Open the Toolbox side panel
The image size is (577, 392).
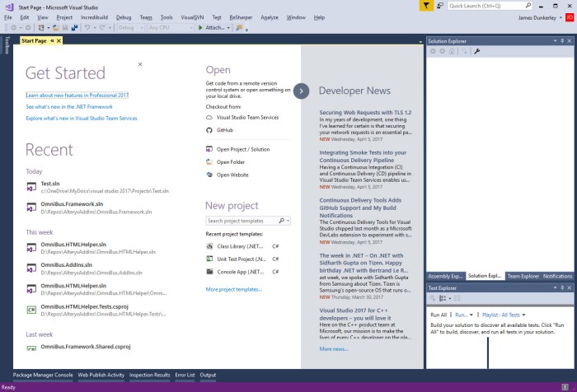[7, 44]
